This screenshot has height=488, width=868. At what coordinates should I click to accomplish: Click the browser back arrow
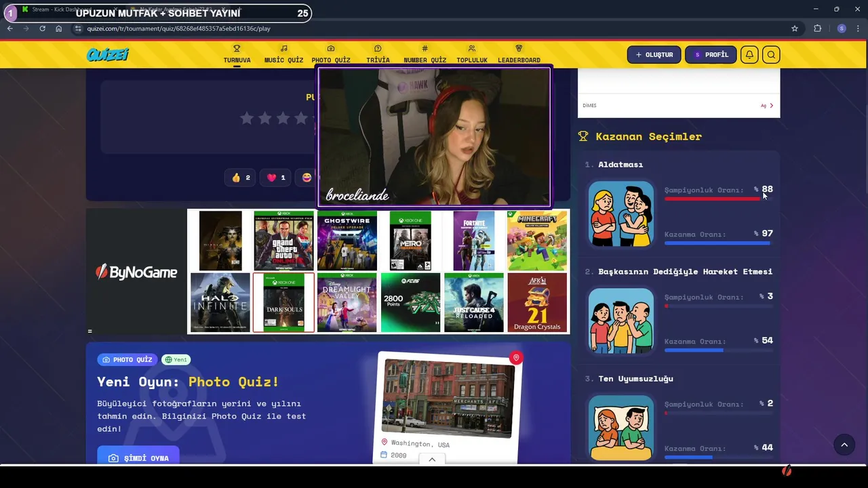[10, 28]
